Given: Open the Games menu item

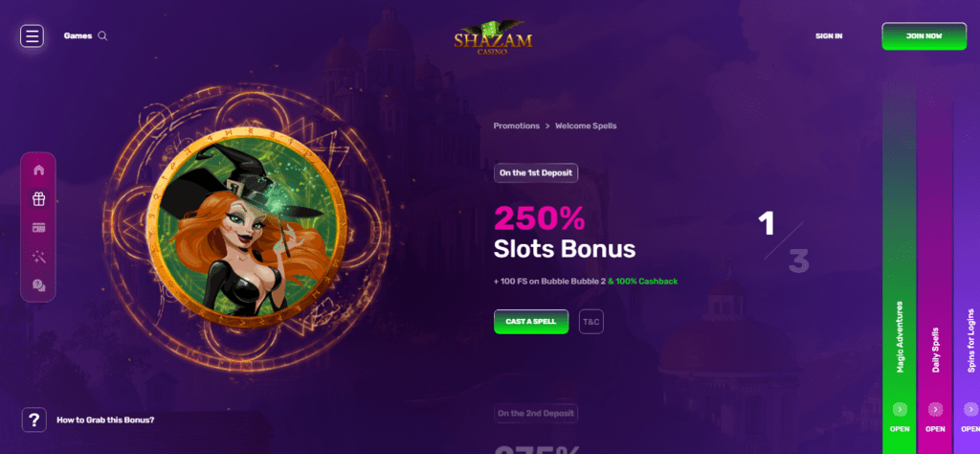Looking at the screenshot, I should click(x=78, y=36).
